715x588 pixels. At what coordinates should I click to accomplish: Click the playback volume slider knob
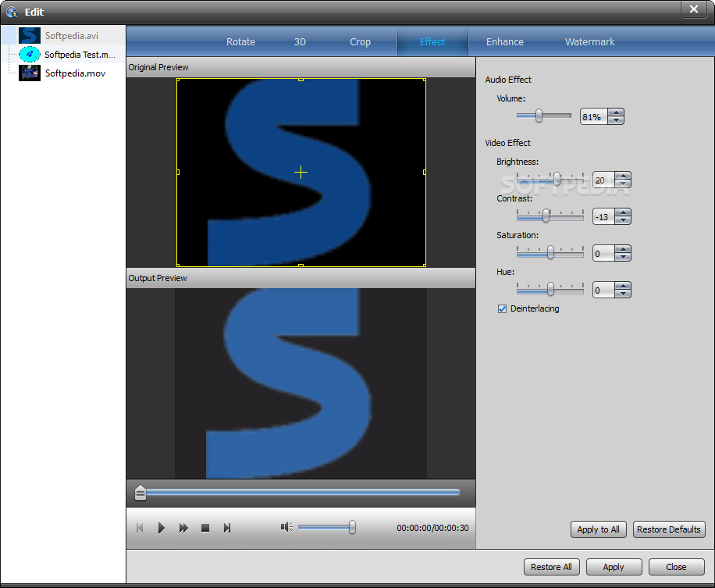(352, 527)
